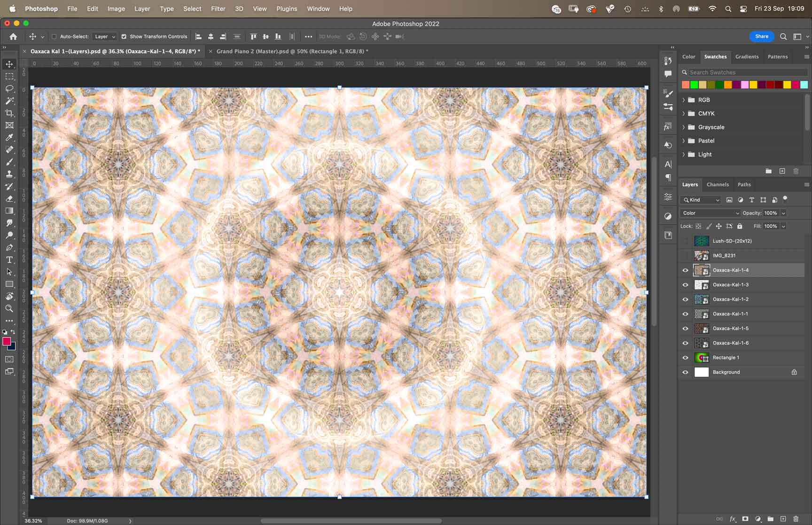
Task: Hide the Background layer
Action: tap(685, 372)
